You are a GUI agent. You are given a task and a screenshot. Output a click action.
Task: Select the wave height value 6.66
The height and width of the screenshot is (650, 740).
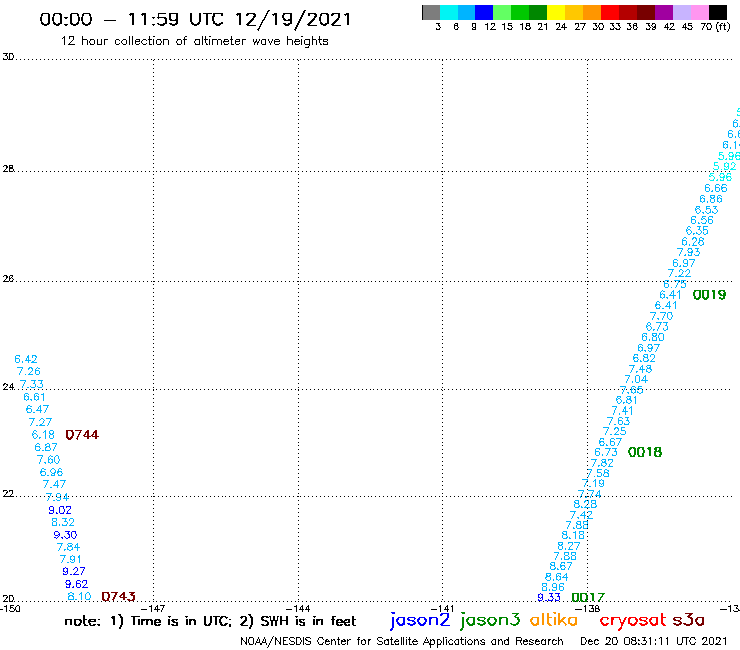click(716, 188)
